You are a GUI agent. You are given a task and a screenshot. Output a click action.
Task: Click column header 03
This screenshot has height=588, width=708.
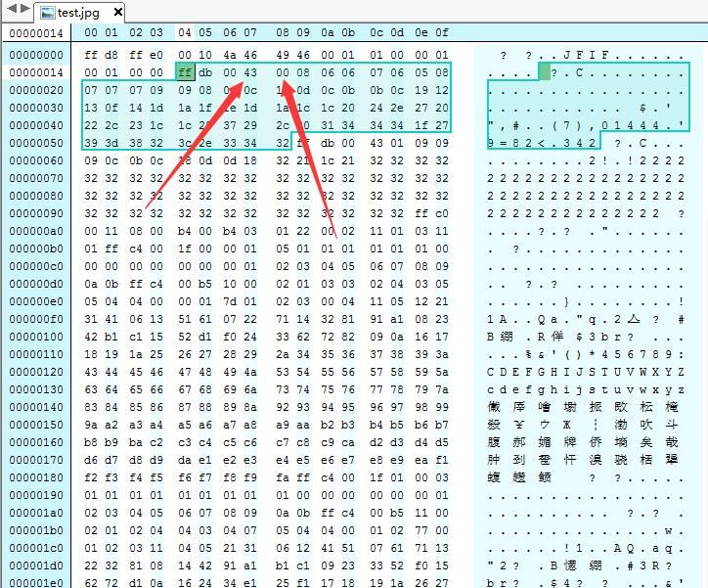156,32
